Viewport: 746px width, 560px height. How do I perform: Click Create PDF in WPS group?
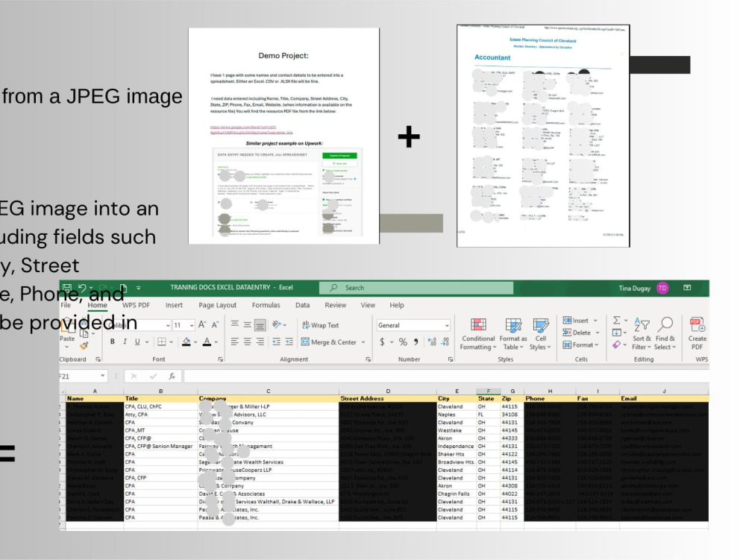point(697,334)
